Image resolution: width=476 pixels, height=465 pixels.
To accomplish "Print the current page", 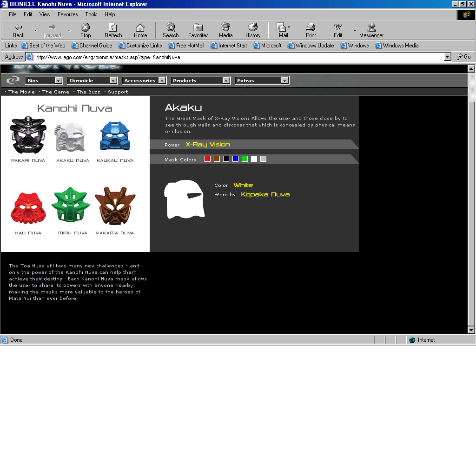I will (311, 30).
